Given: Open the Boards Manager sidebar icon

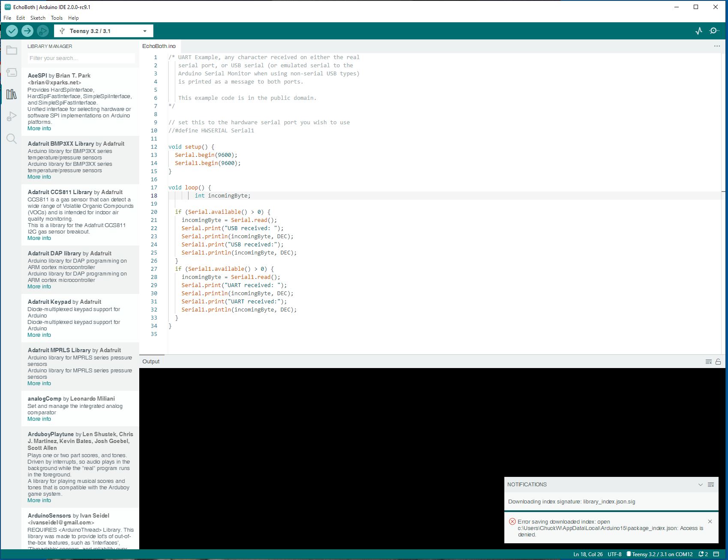Looking at the screenshot, I should (x=11, y=72).
